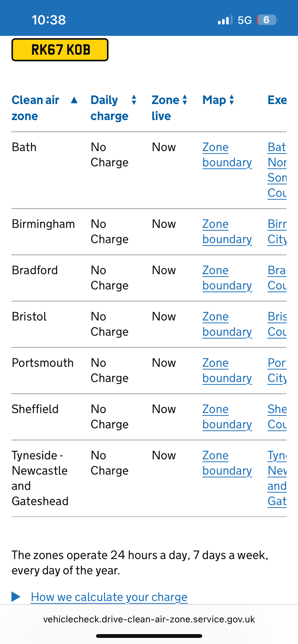This screenshot has height=644, width=298.
Task: Tap the battery indicator icon
Action: tap(267, 20)
